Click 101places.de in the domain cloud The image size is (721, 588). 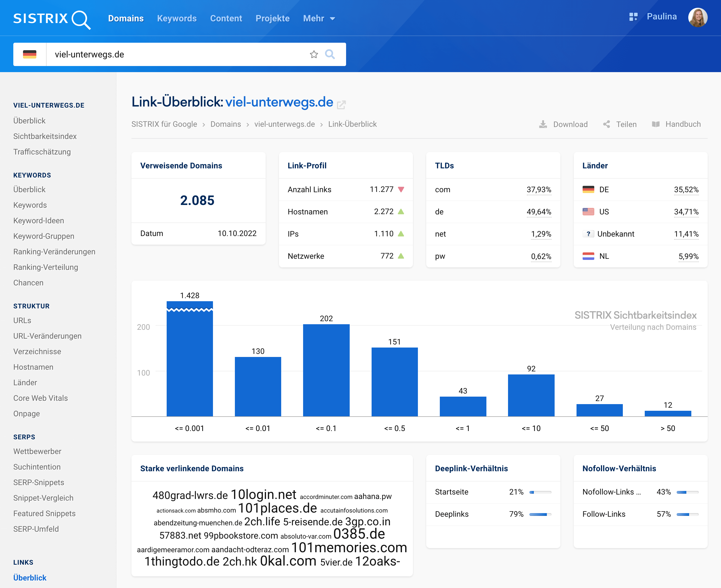[x=277, y=508]
